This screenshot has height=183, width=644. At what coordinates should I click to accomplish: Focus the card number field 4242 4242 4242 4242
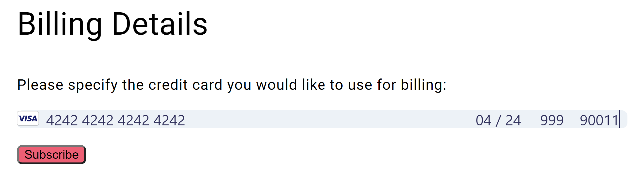click(x=115, y=120)
